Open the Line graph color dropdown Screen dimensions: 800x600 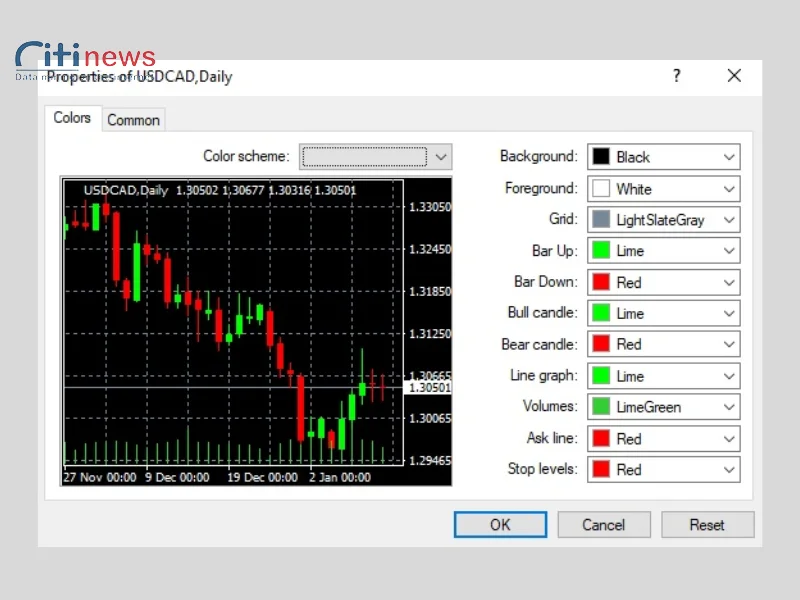click(663, 376)
